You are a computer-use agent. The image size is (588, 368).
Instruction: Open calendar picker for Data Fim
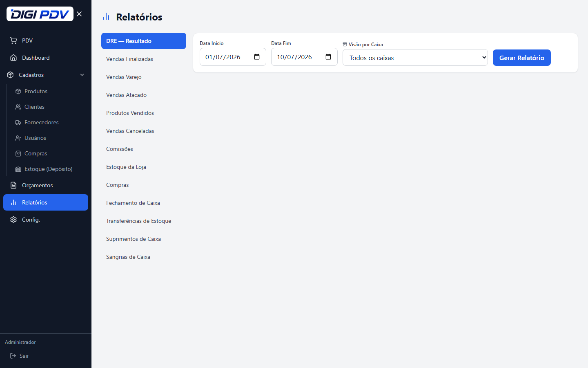click(328, 57)
